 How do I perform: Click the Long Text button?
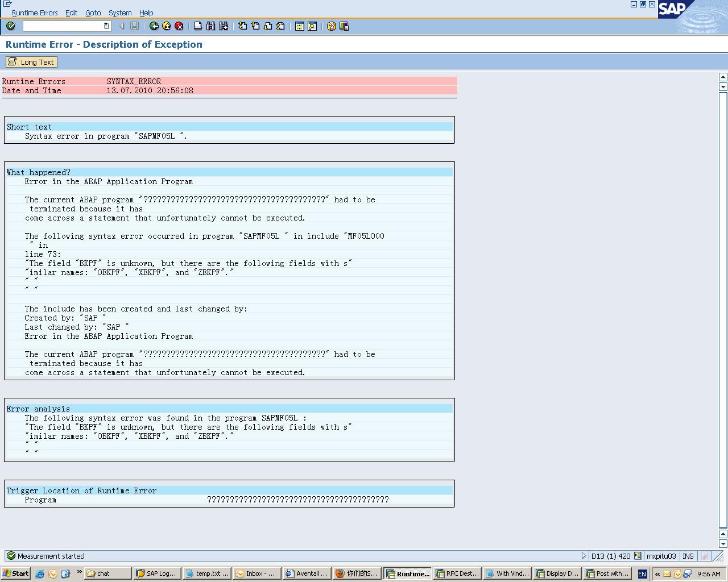coord(31,62)
